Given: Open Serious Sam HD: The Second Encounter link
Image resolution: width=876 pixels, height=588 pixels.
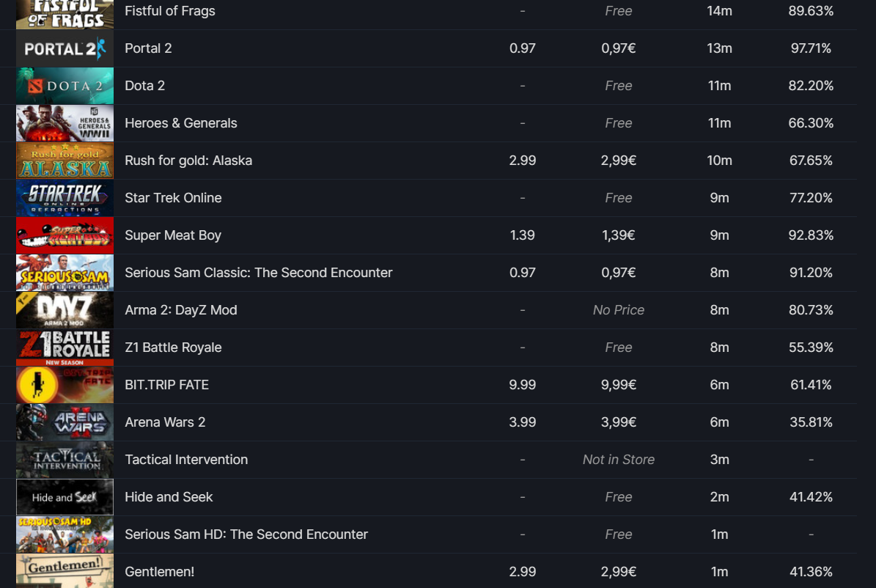Looking at the screenshot, I should tap(246, 534).
